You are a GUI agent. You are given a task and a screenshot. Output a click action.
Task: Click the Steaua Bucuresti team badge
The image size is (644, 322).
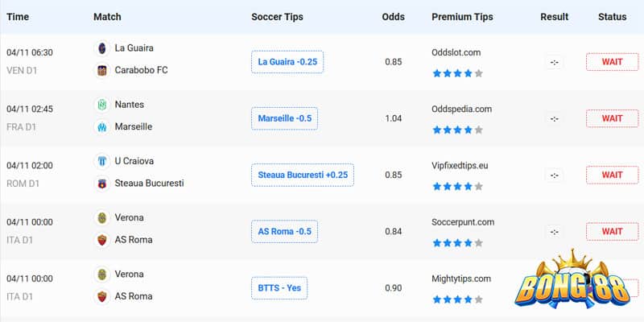pyautogui.click(x=102, y=184)
